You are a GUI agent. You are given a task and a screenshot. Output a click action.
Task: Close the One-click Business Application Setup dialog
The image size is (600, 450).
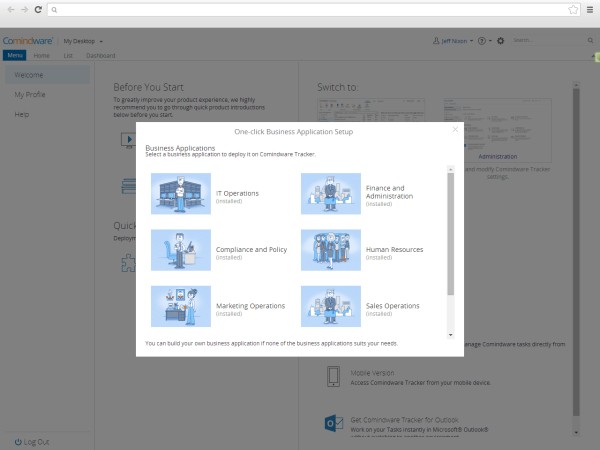[455, 130]
